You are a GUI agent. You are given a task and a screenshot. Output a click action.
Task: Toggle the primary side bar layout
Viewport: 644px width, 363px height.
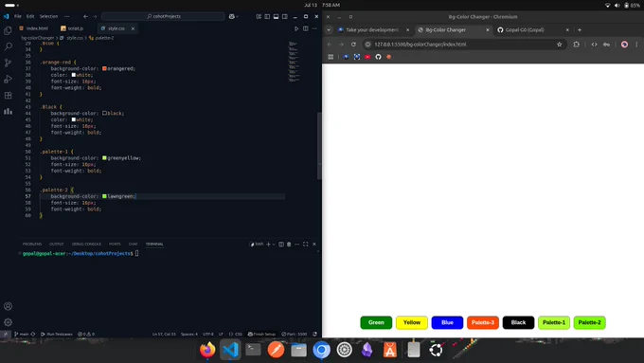coord(267,16)
